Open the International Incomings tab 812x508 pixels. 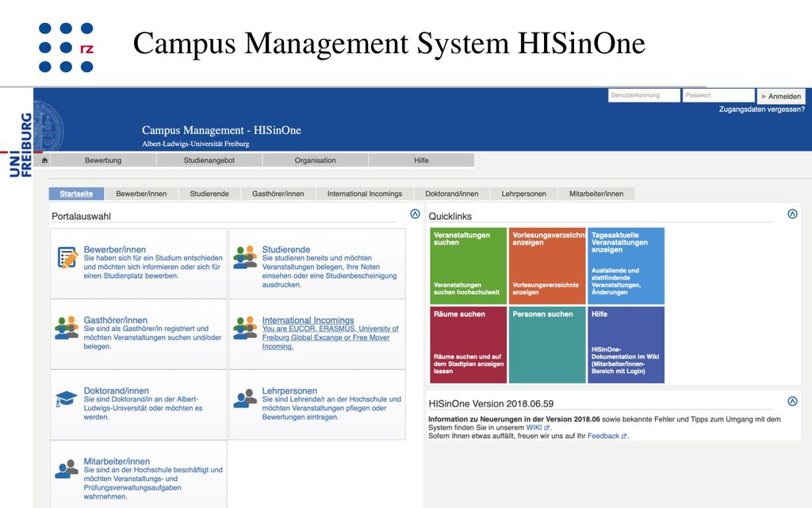click(x=365, y=194)
